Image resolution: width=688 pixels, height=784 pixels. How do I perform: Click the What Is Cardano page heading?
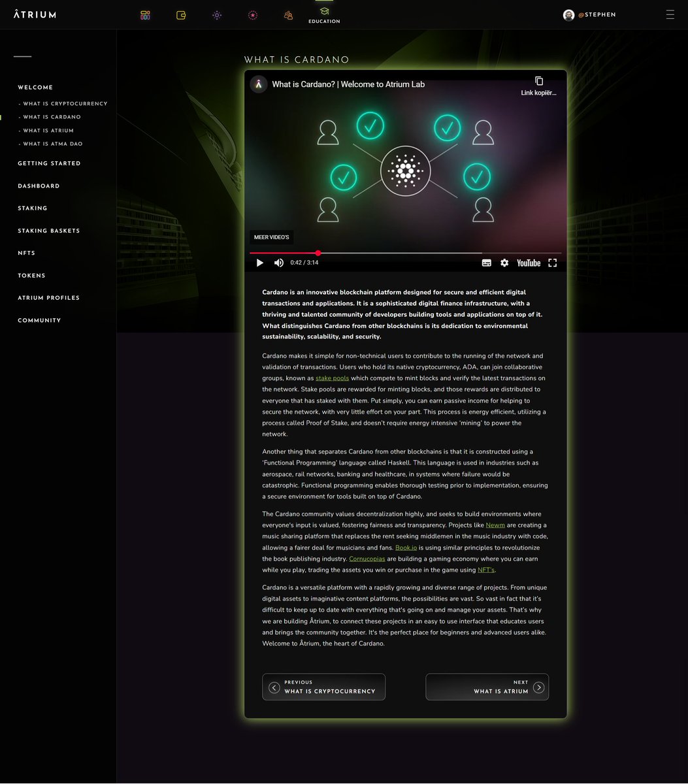(297, 59)
